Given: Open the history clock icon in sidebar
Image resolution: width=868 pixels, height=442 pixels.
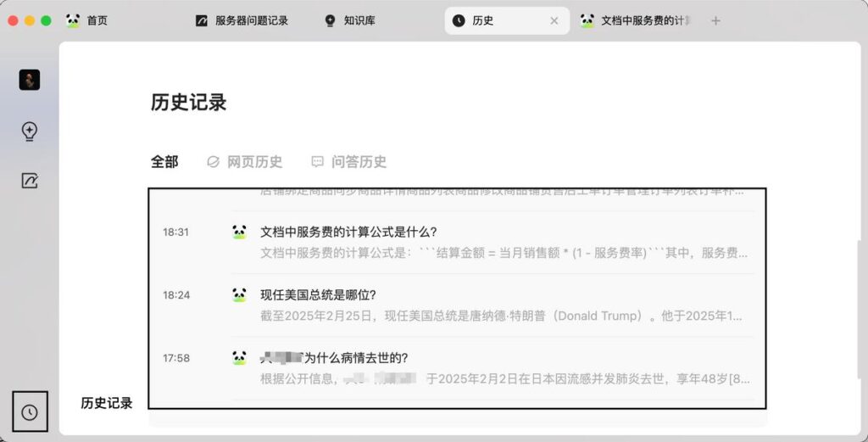Looking at the screenshot, I should tap(30, 412).
